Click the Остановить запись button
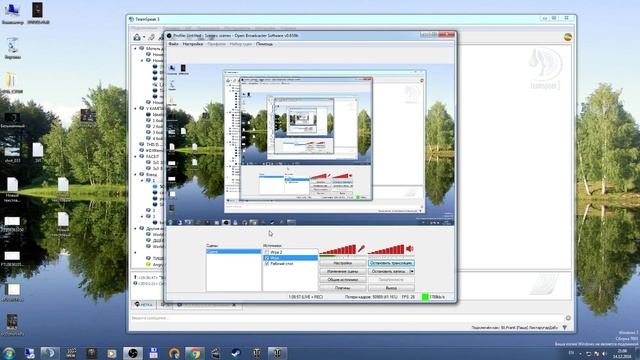640x360 pixels. coord(389,271)
